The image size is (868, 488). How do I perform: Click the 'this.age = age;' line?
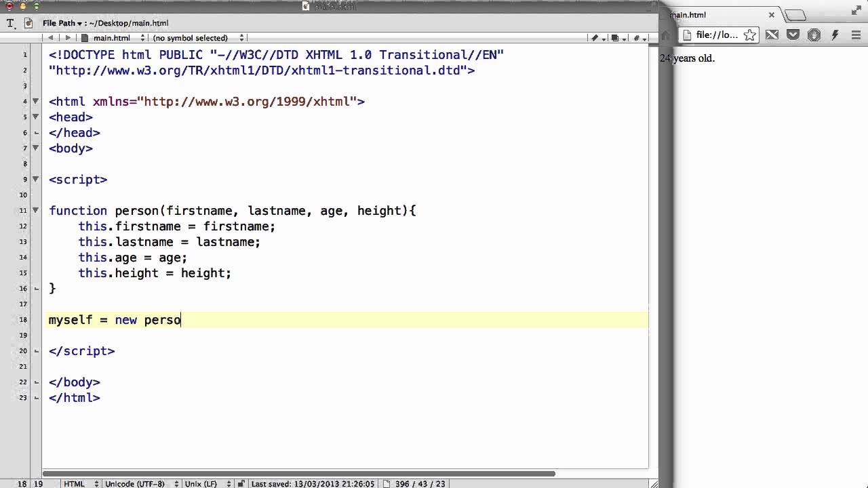coord(133,258)
